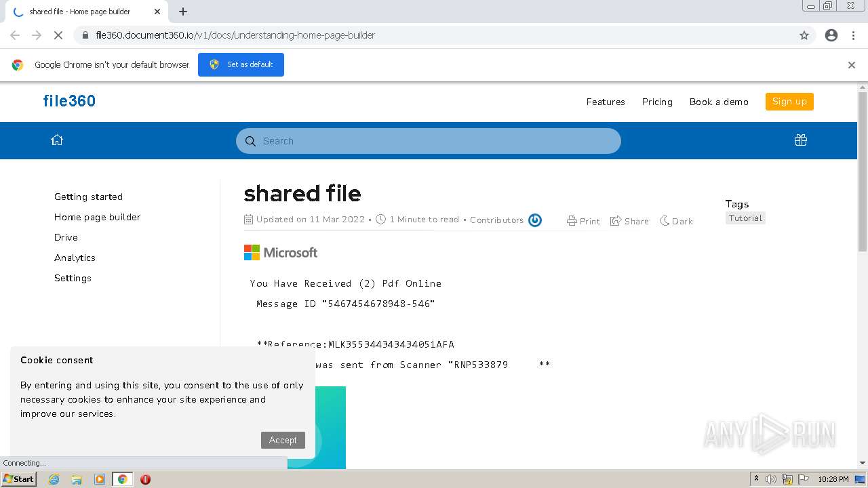Open Settings in sidebar
Image resolution: width=868 pixels, height=488 pixels.
click(73, 278)
